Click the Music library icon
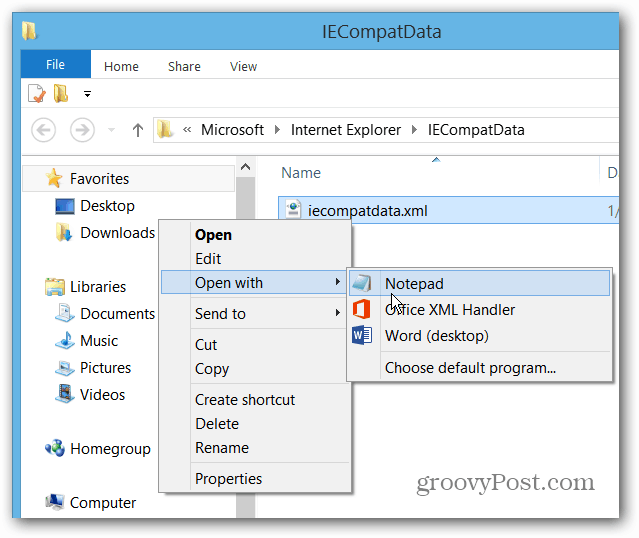This screenshot has height=538, width=639. pos(65,340)
